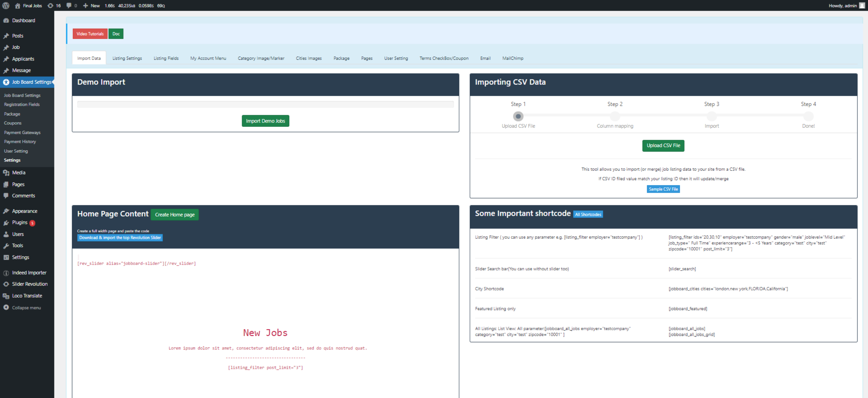Click the Step 1 Upload CSV File marker

[x=518, y=116]
